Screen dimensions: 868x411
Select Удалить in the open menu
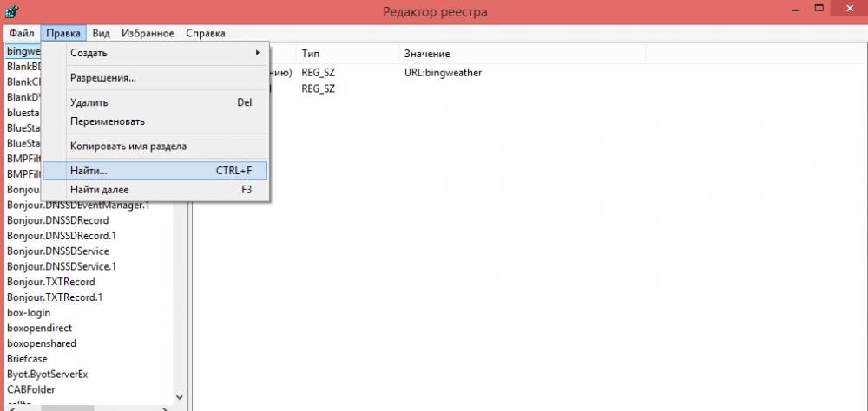(89, 102)
